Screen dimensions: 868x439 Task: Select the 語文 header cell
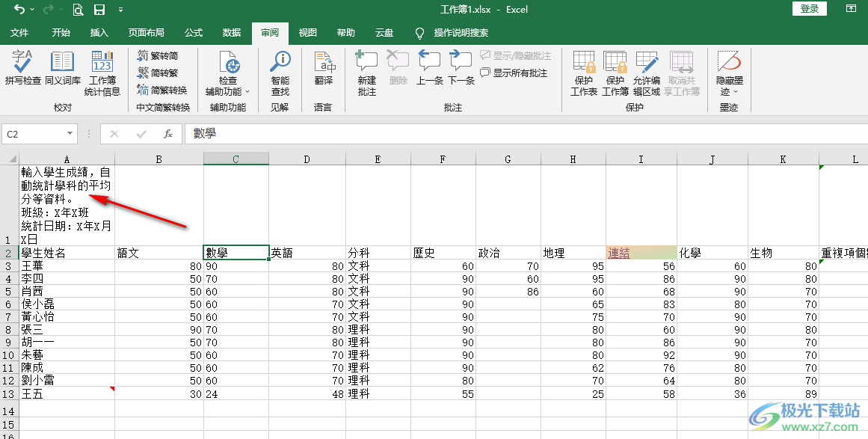click(x=159, y=253)
